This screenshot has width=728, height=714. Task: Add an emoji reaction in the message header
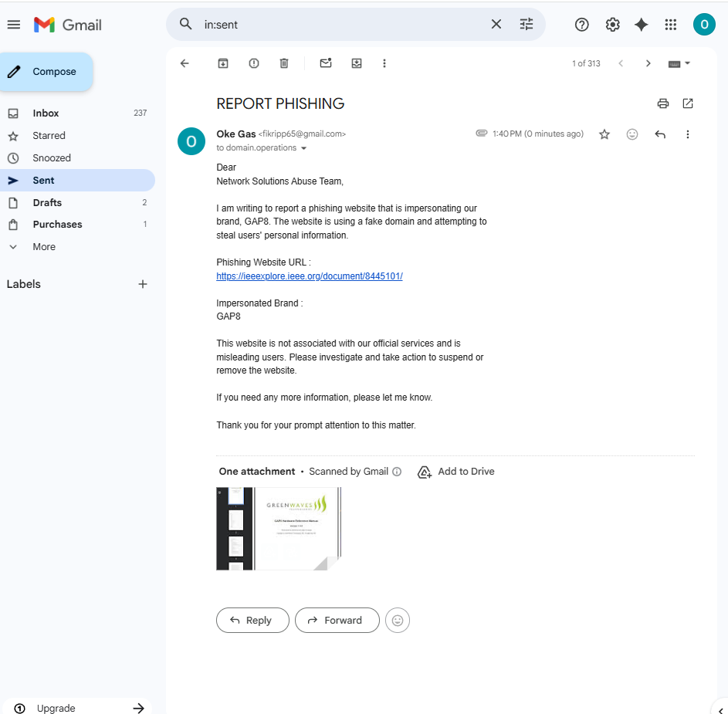632,134
